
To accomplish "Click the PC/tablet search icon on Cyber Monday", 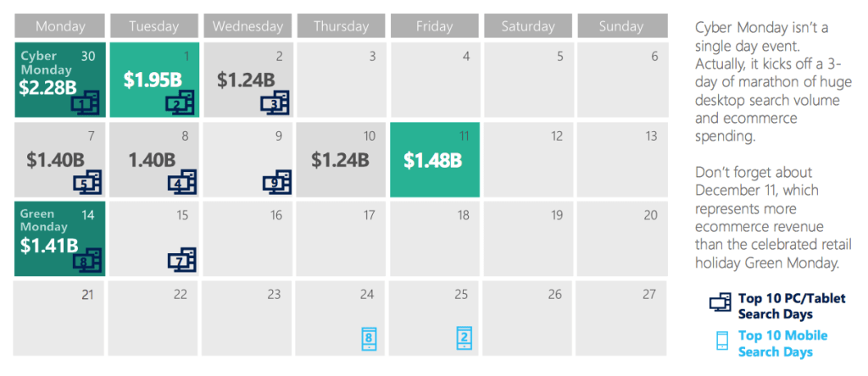I will click(86, 103).
